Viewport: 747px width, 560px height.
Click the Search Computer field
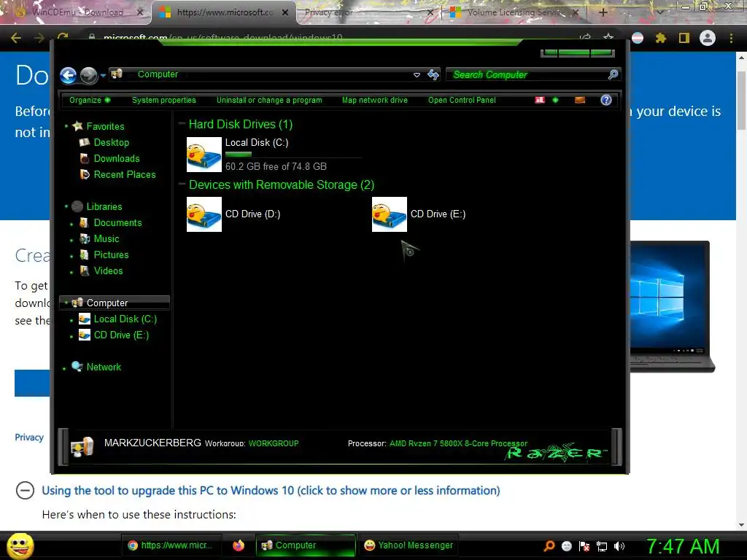tap(533, 75)
